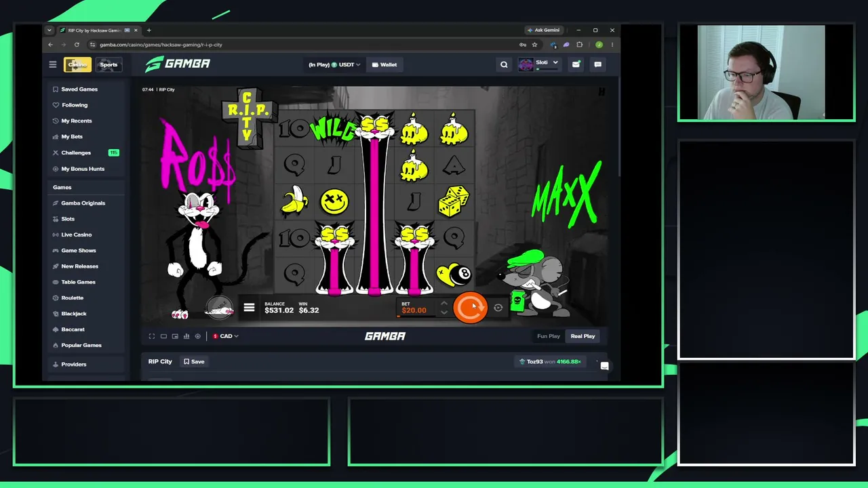This screenshot has width=868, height=488.
Task: Open Blackjack category
Action: 74,314
